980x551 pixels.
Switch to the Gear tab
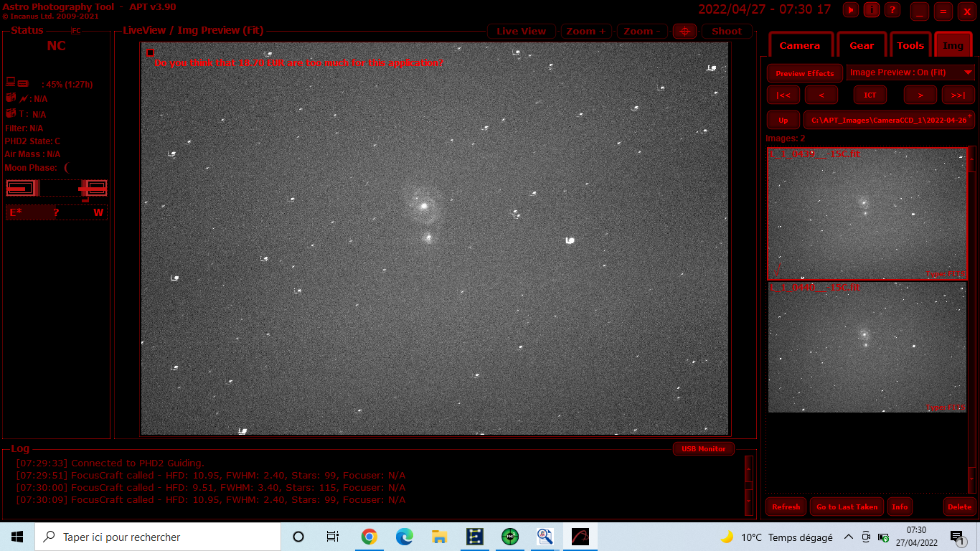coord(862,45)
